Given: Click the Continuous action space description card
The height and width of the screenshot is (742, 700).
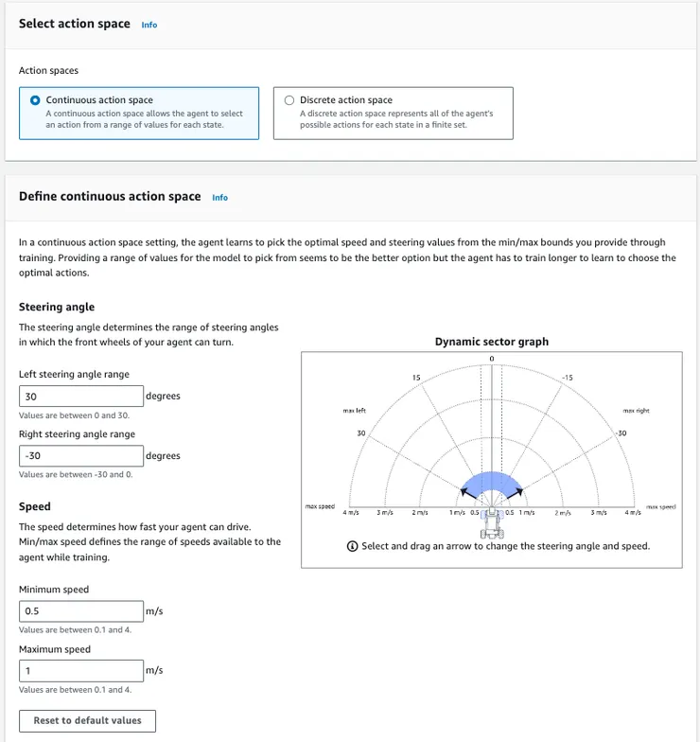Looking at the screenshot, I should (139, 114).
